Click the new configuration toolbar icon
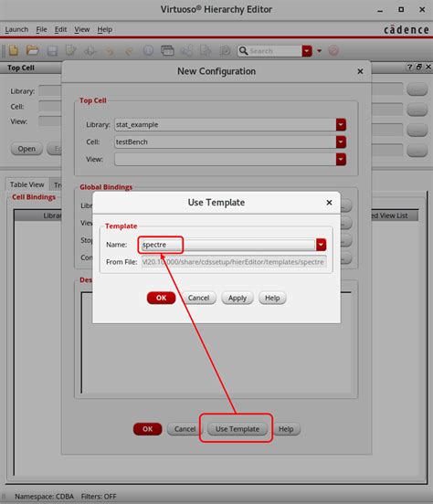Screen dimensions: 433x504 point(14,50)
